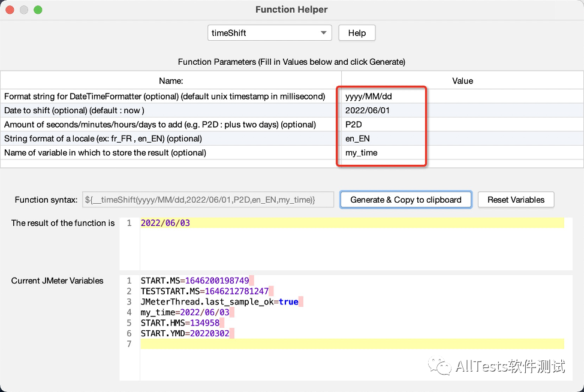Click the Reset Variables button
The height and width of the screenshot is (392, 584).
(x=516, y=200)
